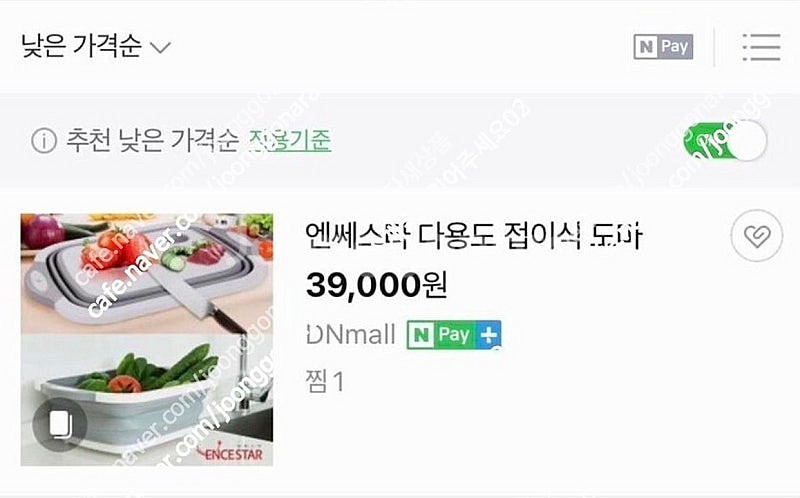Turn off the 추천 낮은 가격순 toggle
Viewport: 800px width, 498px height.
point(725,140)
